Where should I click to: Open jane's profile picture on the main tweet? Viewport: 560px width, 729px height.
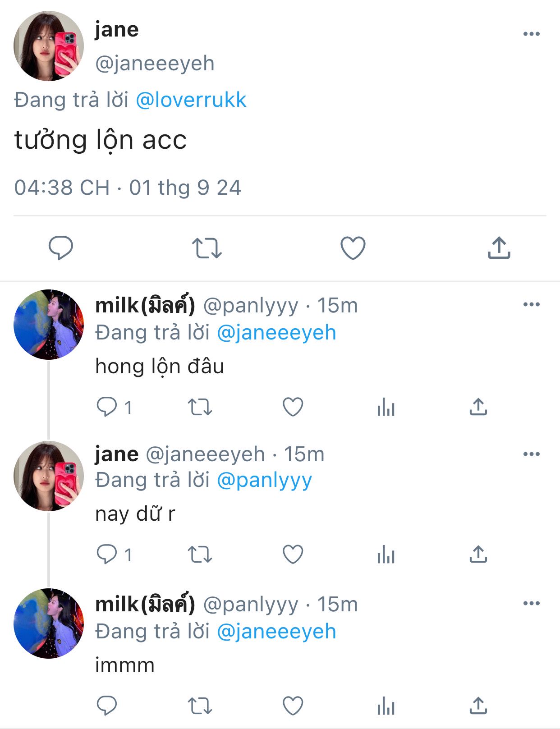coord(49,46)
